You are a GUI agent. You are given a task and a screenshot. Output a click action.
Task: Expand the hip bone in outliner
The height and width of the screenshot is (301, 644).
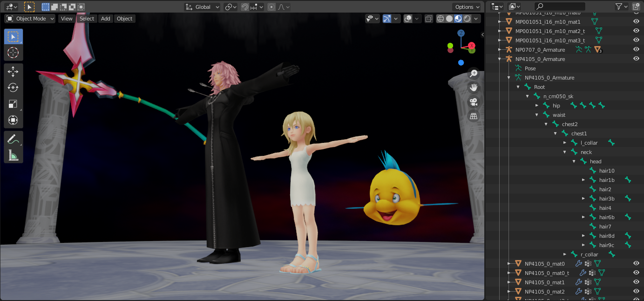[537, 106]
